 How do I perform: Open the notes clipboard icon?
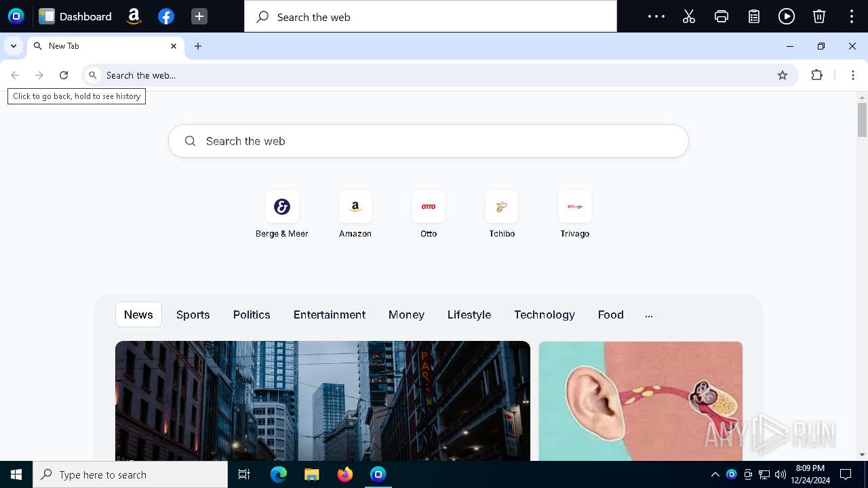click(754, 16)
